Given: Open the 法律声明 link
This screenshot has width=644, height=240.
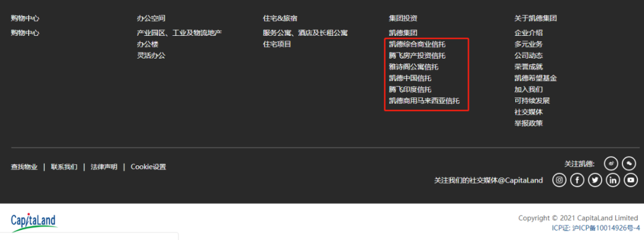Looking at the screenshot, I should click(x=104, y=167).
